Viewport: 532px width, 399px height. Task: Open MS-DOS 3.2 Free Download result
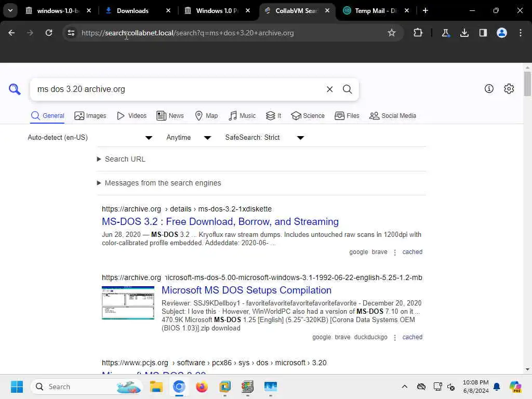point(220,221)
